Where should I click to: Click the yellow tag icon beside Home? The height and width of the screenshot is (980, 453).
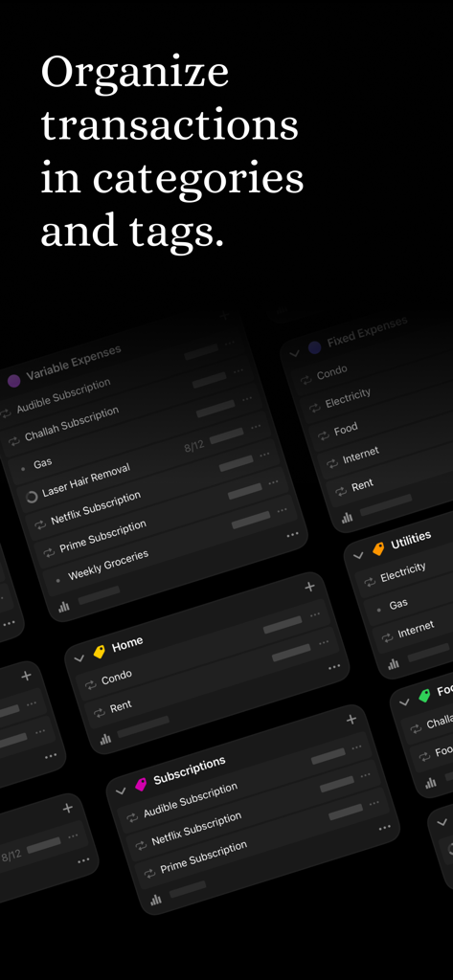100,652
